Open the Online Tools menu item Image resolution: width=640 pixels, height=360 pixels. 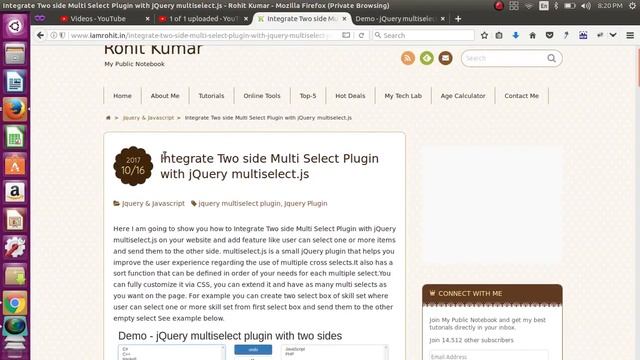tap(262, 96)
